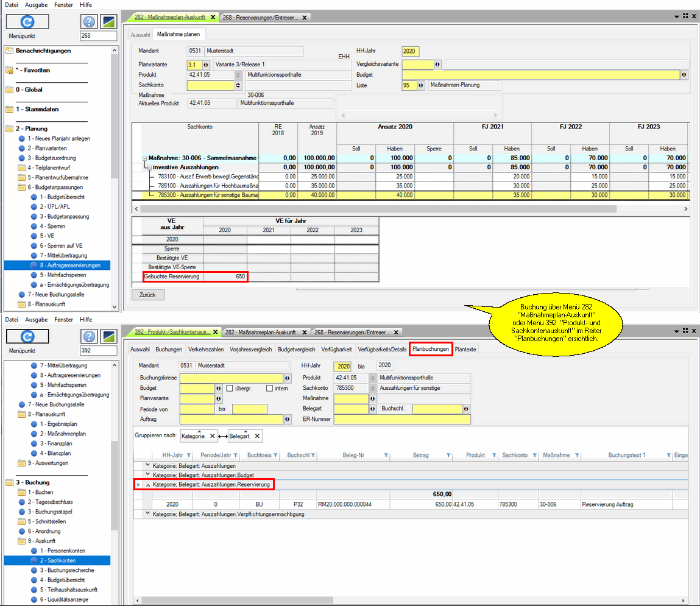Viewport: 700px width, 606px height.
Task: Tick the intern checkbox
Action: (x=269, y=388)
